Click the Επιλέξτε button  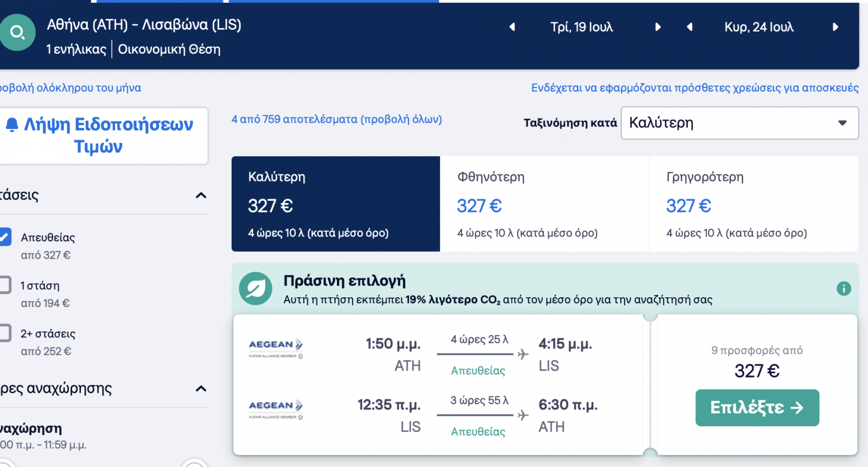(757, 408)
